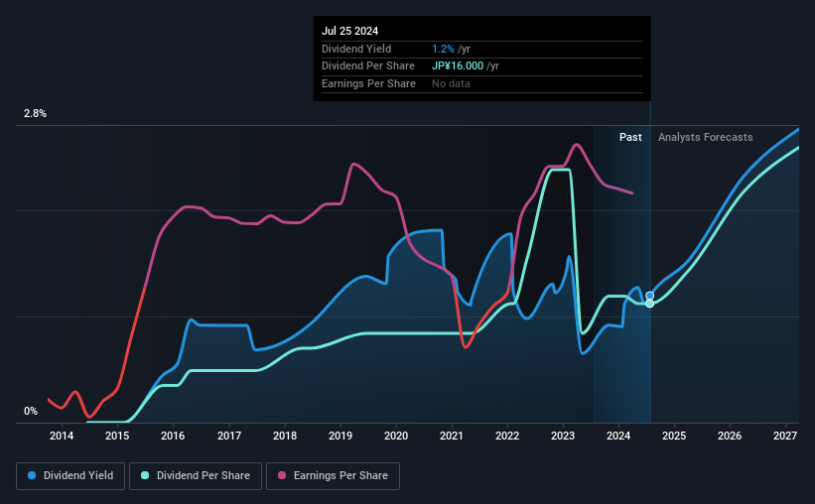Click the 2027 x-axis year label
This screenshot has height=504, width=815.
tap(785, 436)
